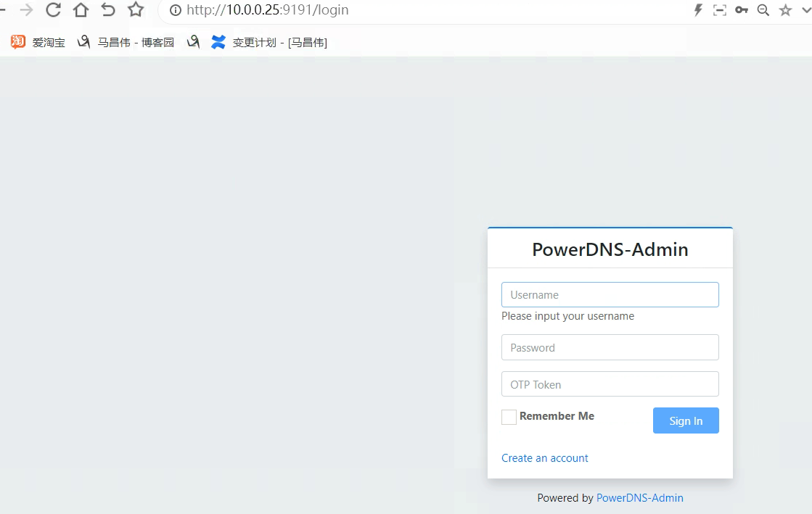Focus the Password field
The height and width of the screenshot is (514, 812).
pos(610,347)
